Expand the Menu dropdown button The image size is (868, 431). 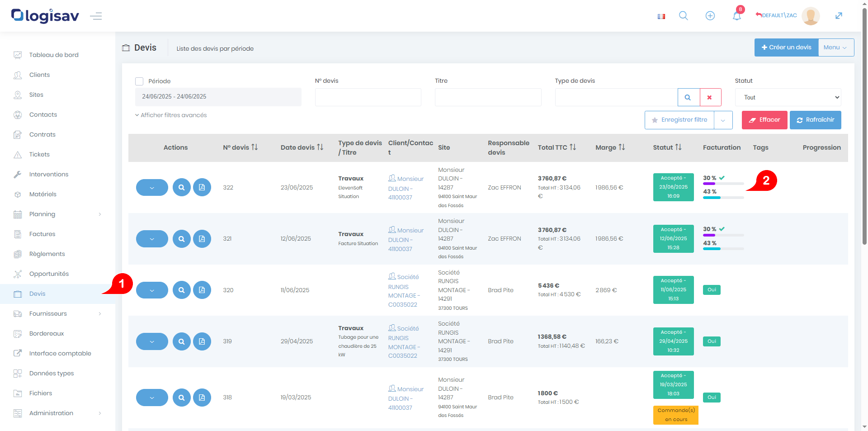(x=836, y=47)
